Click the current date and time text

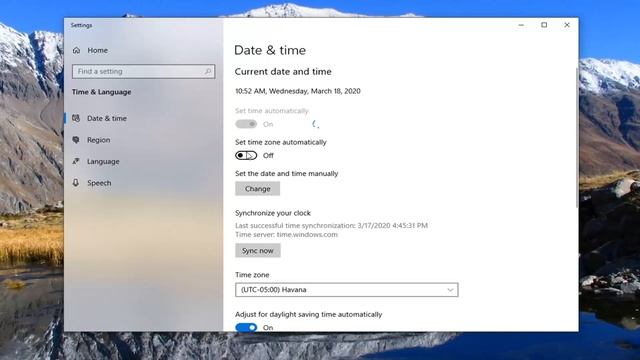[x=298, y=91]
